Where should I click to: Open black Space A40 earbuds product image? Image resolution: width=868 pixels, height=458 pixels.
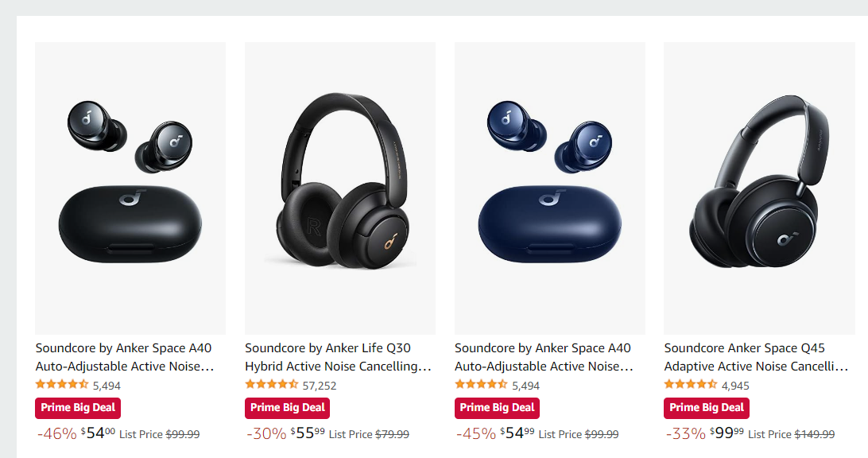coord(130,188)
